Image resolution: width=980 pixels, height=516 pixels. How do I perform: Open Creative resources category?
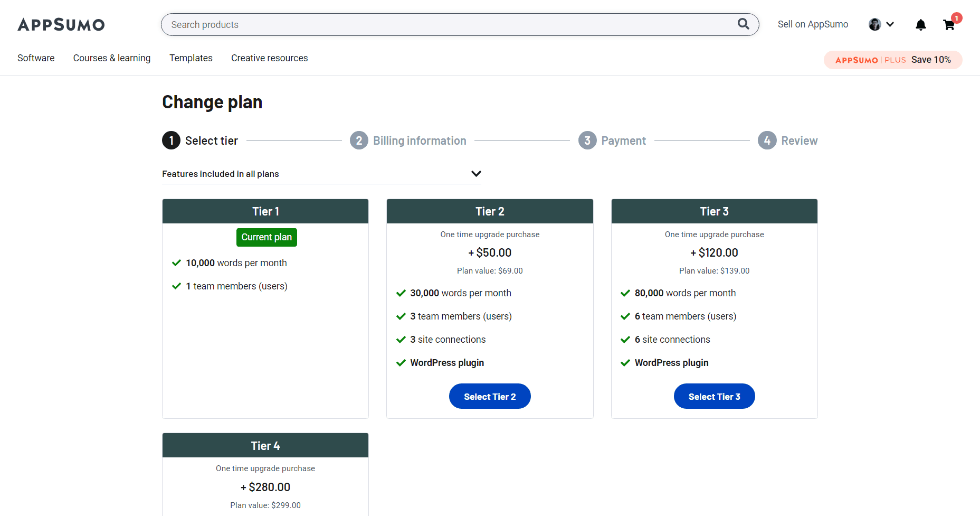[269, 58]
